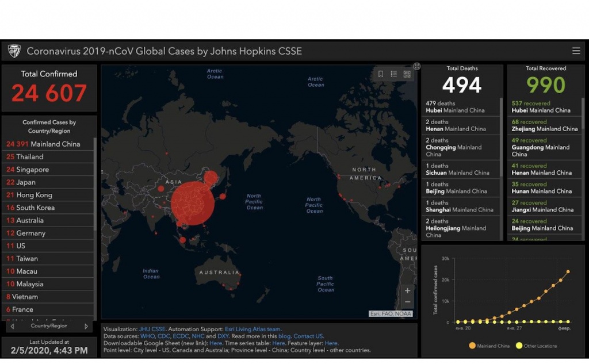Click the Johns Hopkins shield logo
This screenshot has width=589, height=364.
tap(14, 51)
